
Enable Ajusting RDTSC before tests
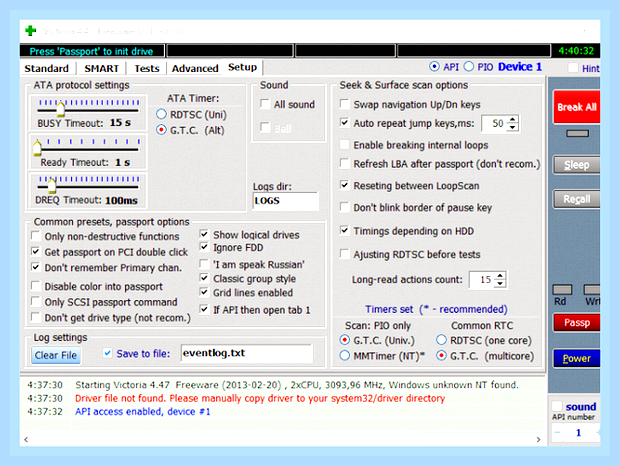(x=344, y=254)
